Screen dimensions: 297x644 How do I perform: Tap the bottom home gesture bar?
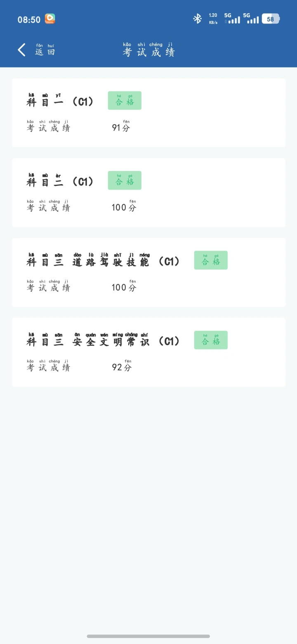click(x=148, y=636)
